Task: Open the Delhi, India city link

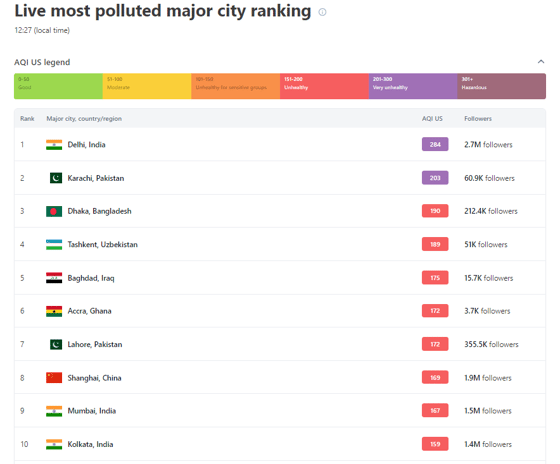Action: 86,145
